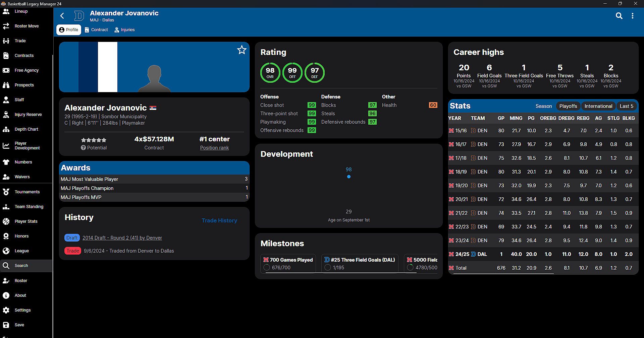Switch to the Injuries tab
Screen dimensions: 644x338
tap(124, 30)
